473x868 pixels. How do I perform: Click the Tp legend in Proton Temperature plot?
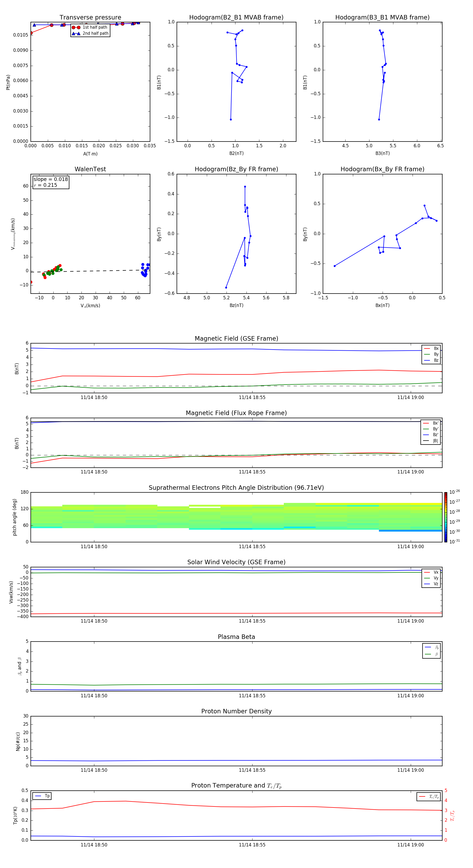point(42,796)
